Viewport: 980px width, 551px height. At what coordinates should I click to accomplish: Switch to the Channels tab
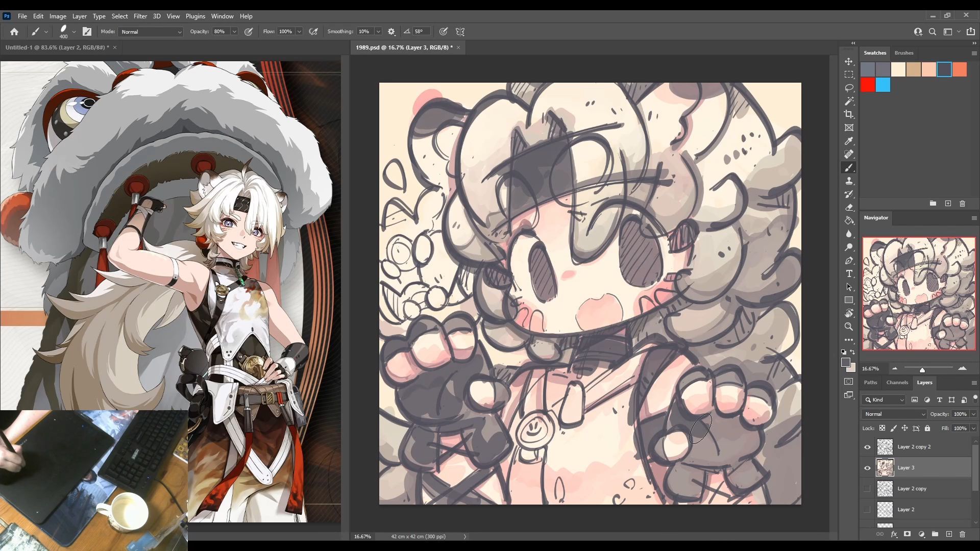pyautogui.click(x=897, y=383)
